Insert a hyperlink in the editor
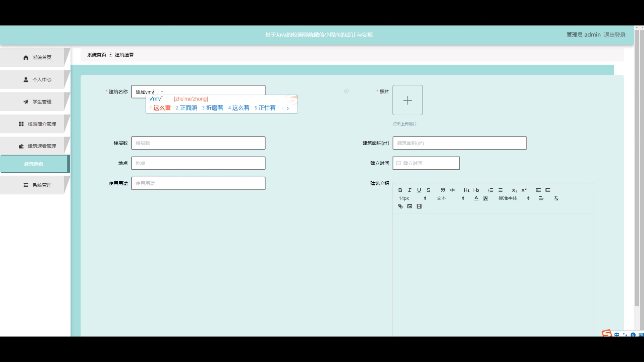This screenshot has width=644, height=362. [400, 206]
